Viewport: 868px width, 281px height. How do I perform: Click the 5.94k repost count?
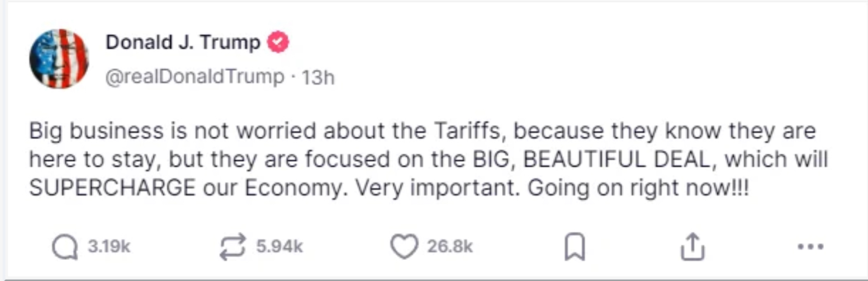(279, 247)
